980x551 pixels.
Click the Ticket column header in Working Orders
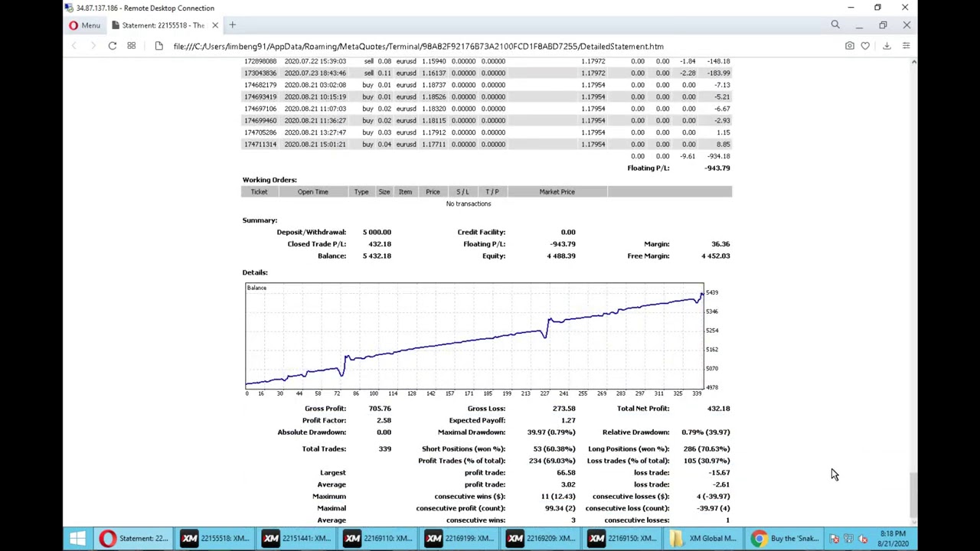pos(259,192)
